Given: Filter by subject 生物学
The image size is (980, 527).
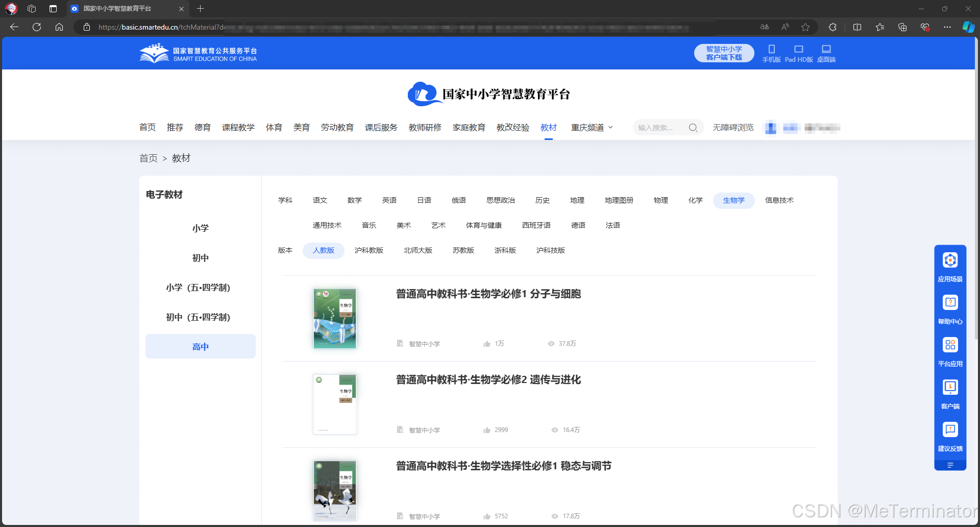Looking at the screenshot, I should pos(734,200).
